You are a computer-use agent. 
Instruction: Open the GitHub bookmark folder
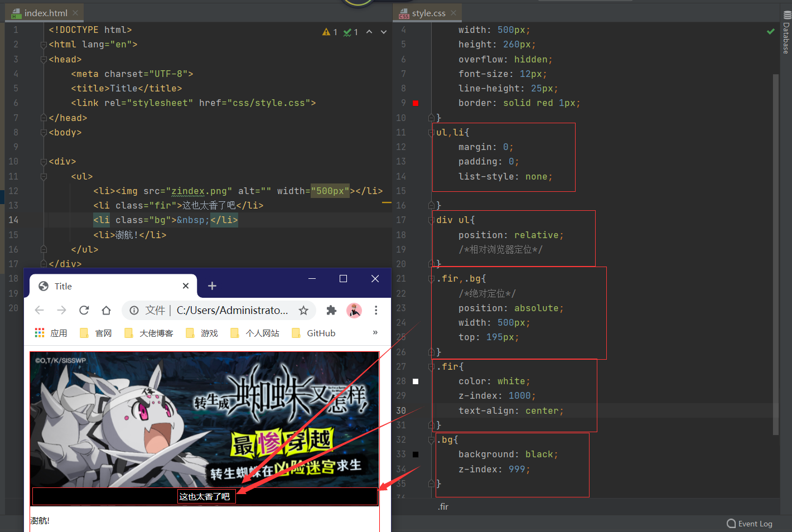point(313,333)
